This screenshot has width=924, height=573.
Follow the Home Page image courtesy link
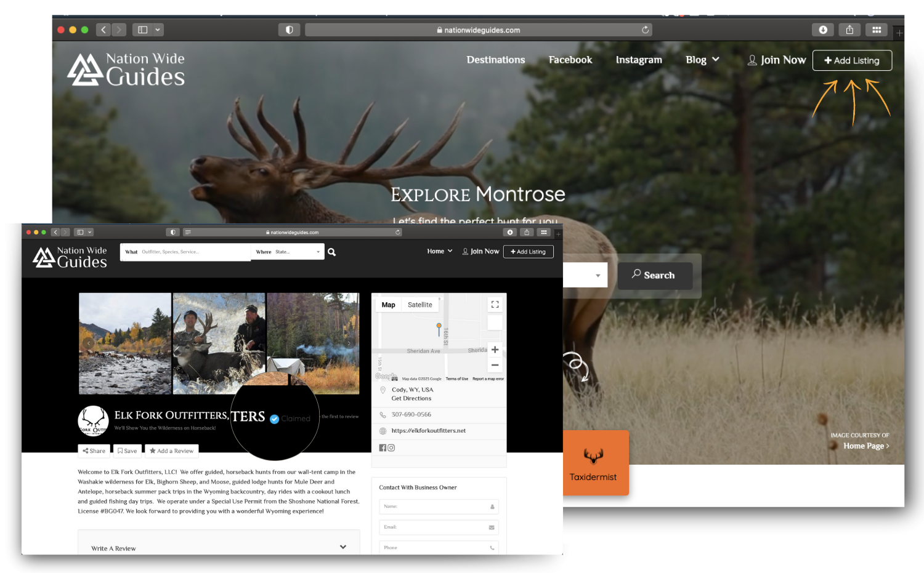tap(866, 446)
